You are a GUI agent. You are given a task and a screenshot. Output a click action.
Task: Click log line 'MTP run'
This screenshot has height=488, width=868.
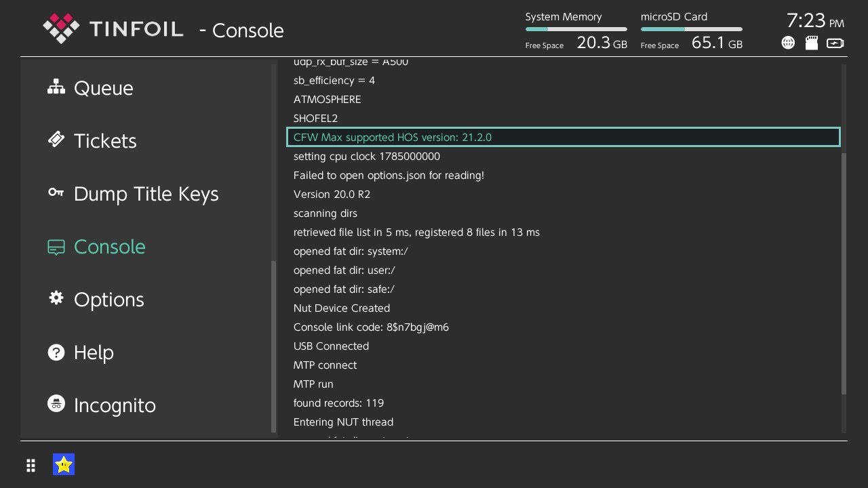pyautogui.click(x=313, y=384)
